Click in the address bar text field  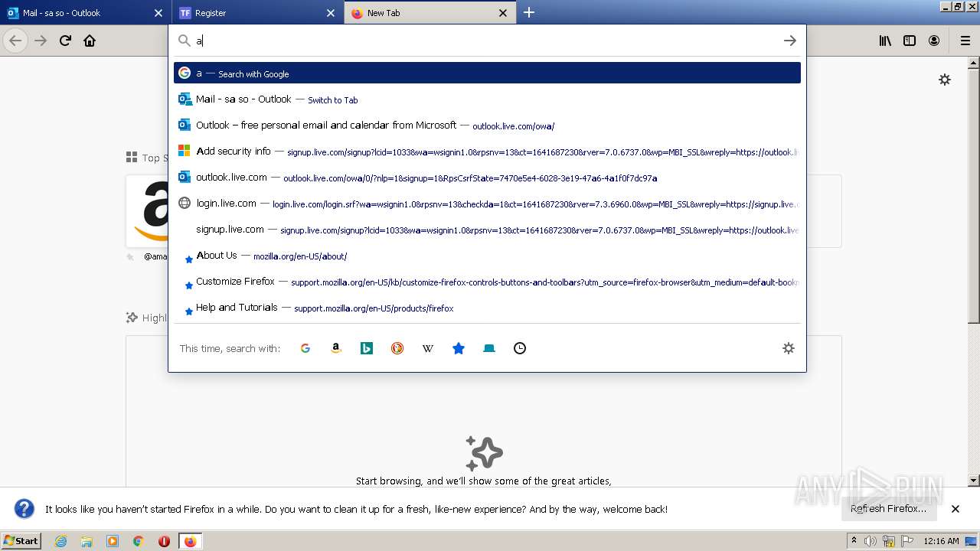point(486,41)
